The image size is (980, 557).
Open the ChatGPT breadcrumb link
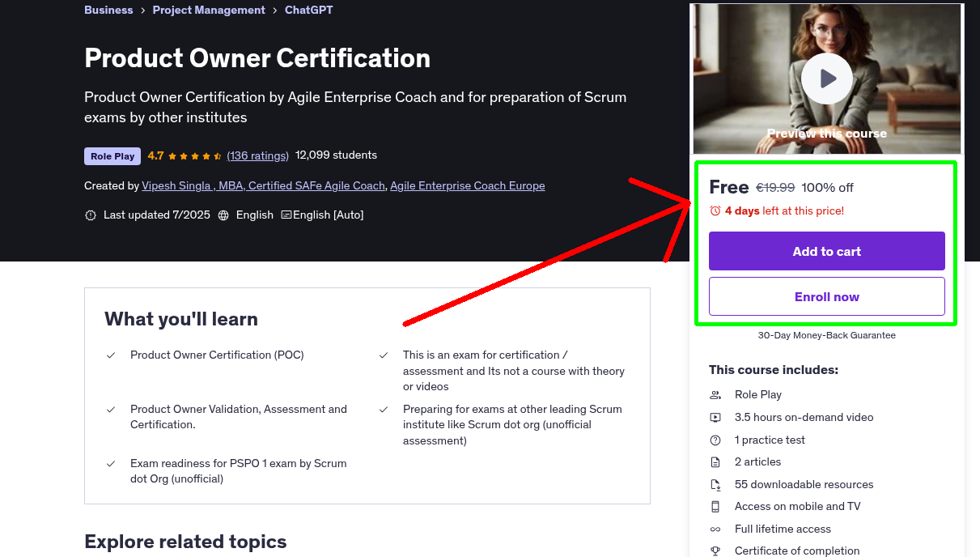(309, 10)
